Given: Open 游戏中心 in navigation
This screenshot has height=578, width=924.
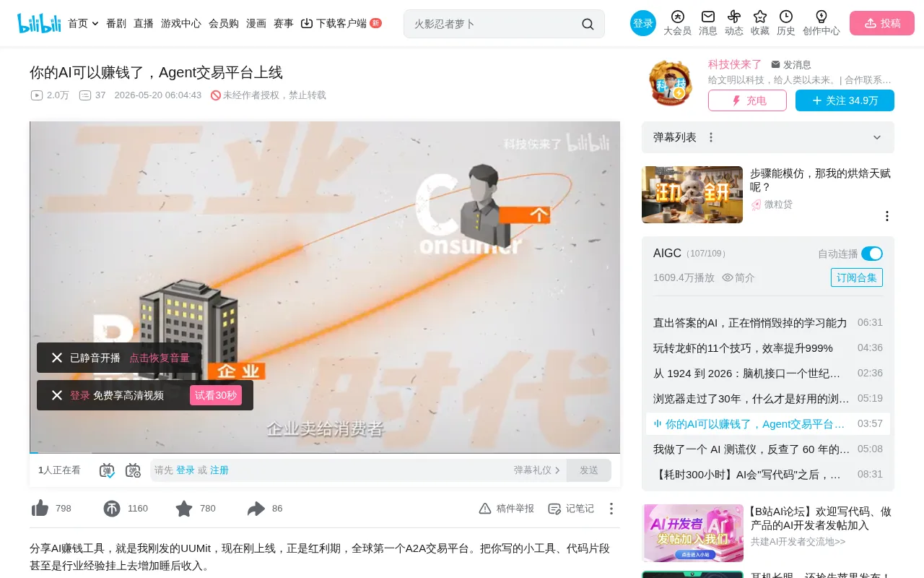Looking at the screenshot, I should [181, 23].
